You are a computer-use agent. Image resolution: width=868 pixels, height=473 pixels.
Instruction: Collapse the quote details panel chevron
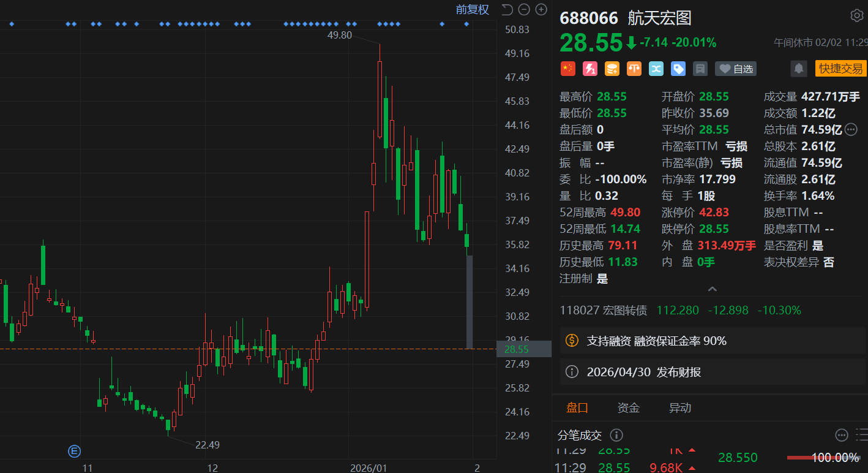[712, 289]
